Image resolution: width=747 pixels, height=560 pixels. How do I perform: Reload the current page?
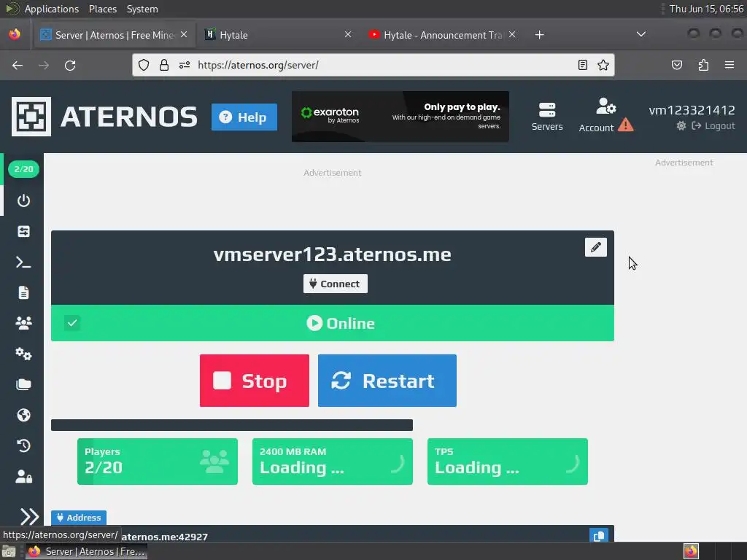[70, 65]
